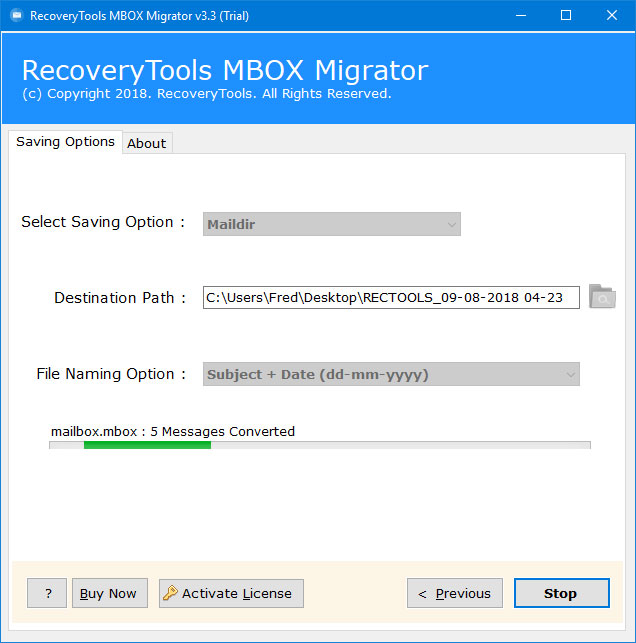Click the browse folder icon for Destination Path
The height and width of the screenshot is (643, 636).
[602, 296]
